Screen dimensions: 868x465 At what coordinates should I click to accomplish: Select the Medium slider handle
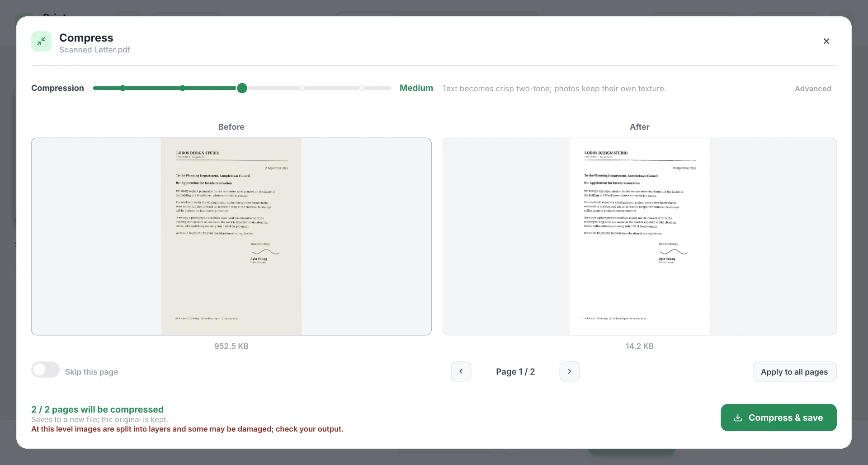pyautogui.click(x=242, y=88)
